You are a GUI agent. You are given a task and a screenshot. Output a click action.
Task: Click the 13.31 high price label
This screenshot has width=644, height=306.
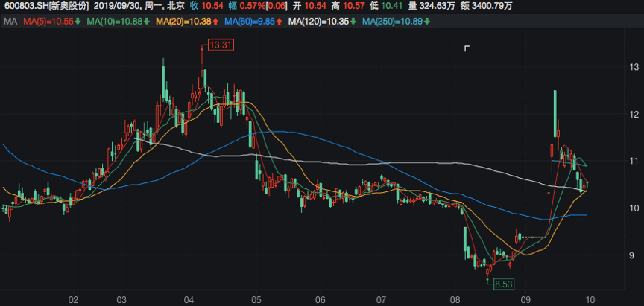[221, 46]
